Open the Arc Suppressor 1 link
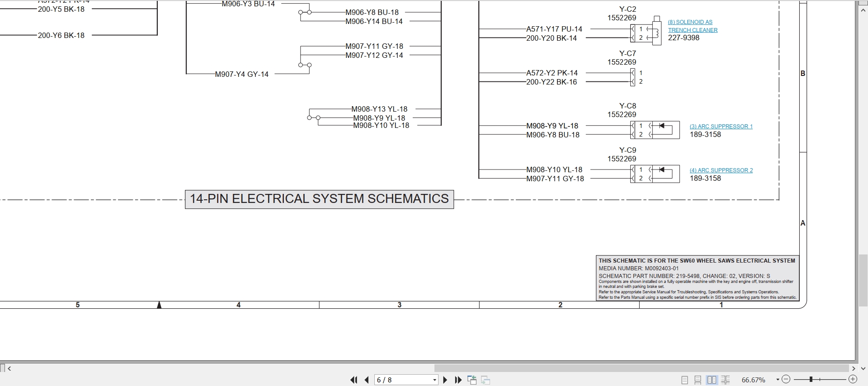This screenshot has width=868, height=386. click(721, 127)
